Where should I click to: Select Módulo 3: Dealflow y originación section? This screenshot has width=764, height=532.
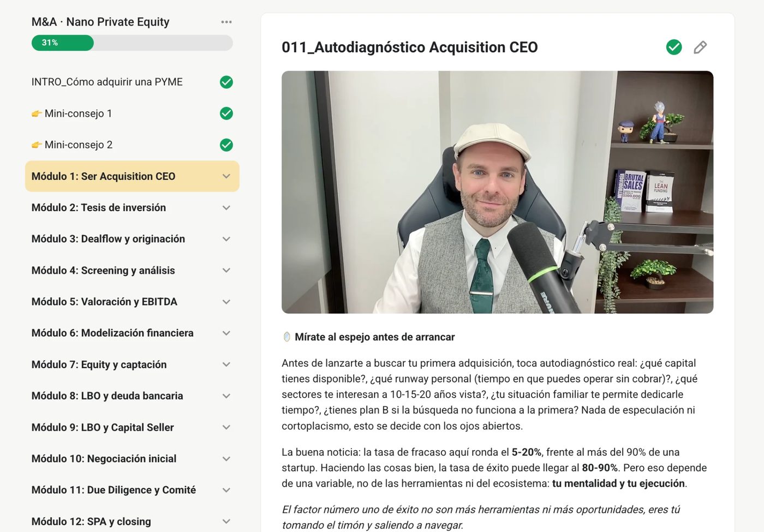(132, 239)
